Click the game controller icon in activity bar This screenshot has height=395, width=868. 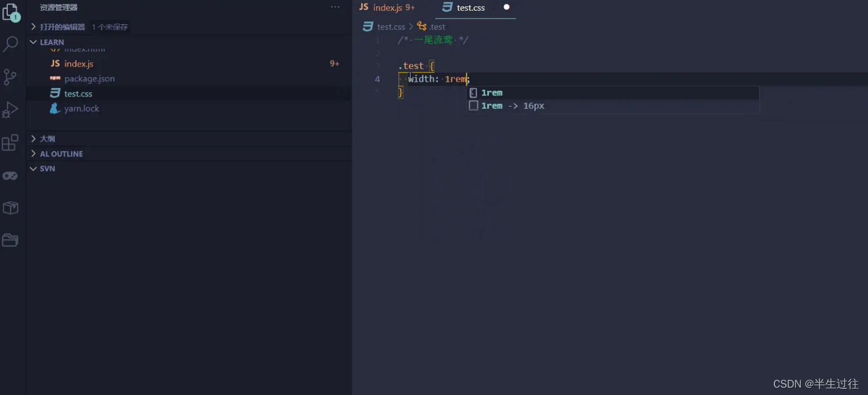pyautogui.click(x=10, y=176)
